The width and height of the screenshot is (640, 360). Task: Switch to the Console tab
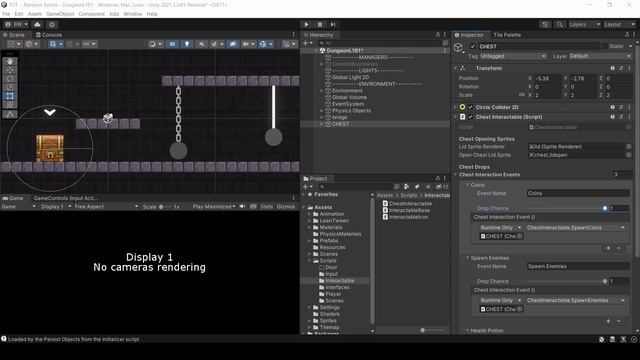(49, 35)
